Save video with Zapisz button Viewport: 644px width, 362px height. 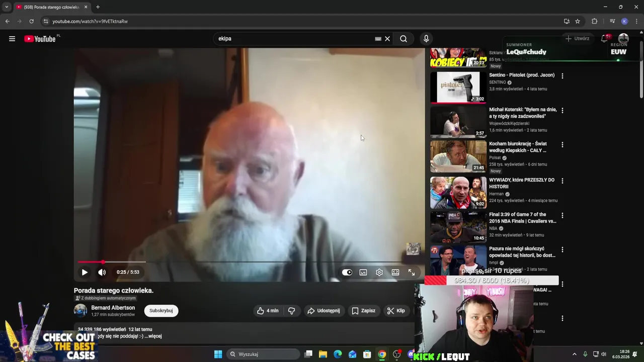click(x=363, y=311)
